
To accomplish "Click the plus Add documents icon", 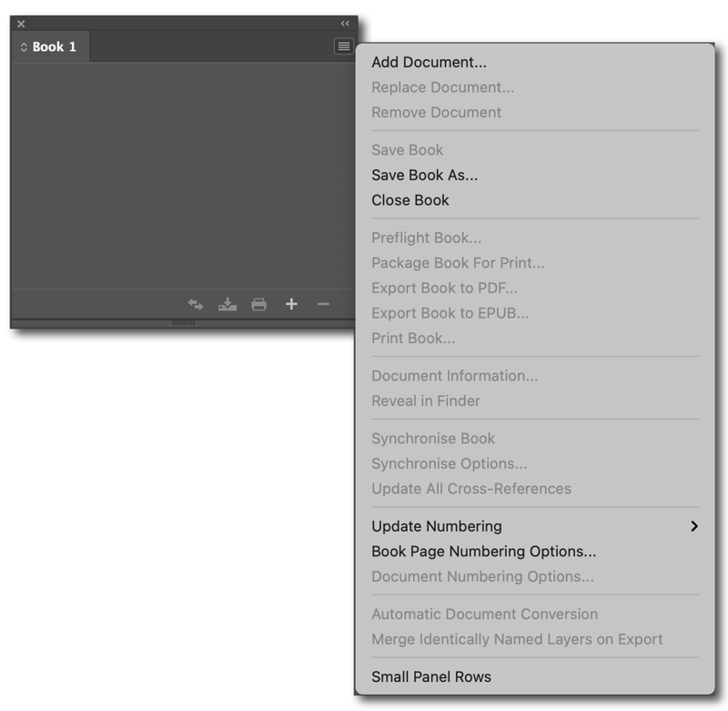I will click(291, 304).
